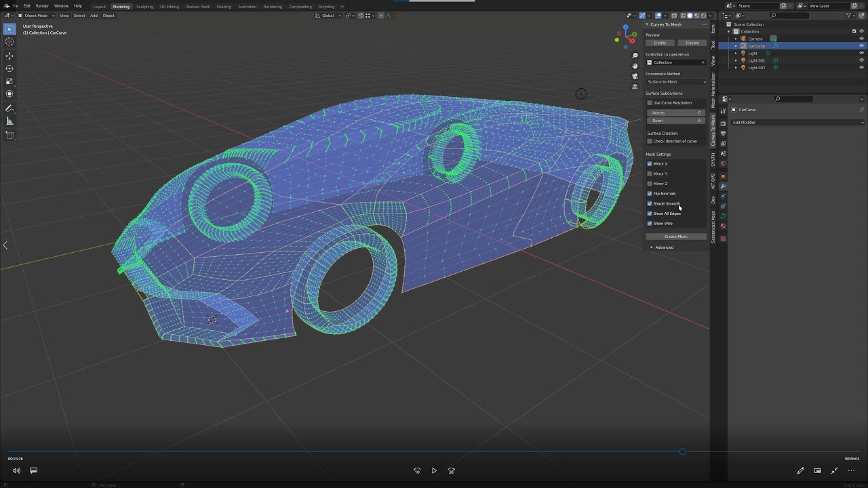Viewport: 868px width, 488px height.
Task: Click the pan hand gizmo icon
Action: pos(635,66)
